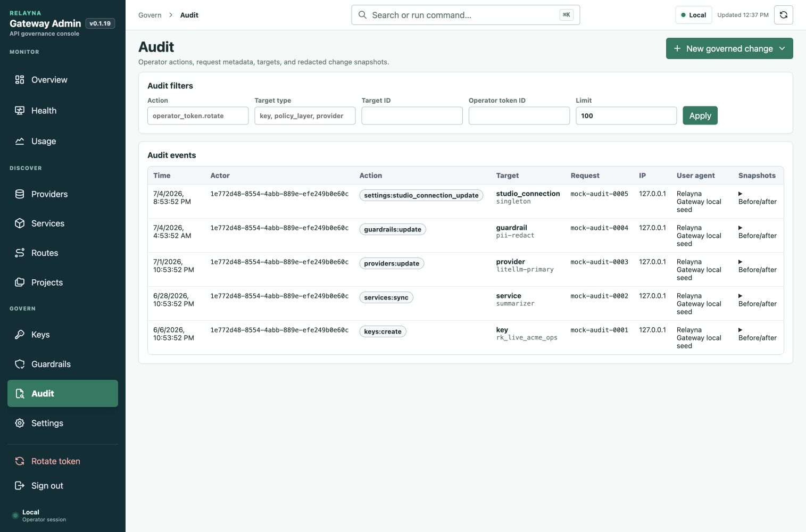806x532 pixels.
Task: Click the Sign out exit icon
Action: pos(20,486)
